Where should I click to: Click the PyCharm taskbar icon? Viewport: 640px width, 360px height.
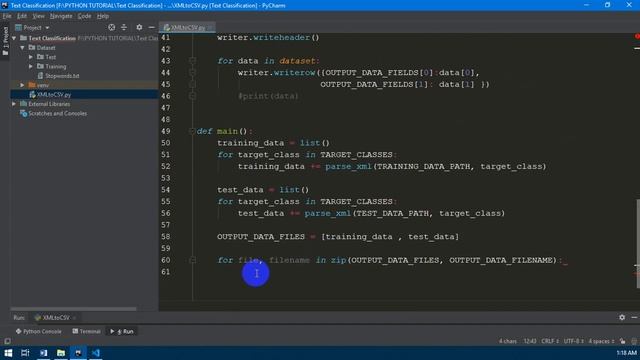pos(78,353)
